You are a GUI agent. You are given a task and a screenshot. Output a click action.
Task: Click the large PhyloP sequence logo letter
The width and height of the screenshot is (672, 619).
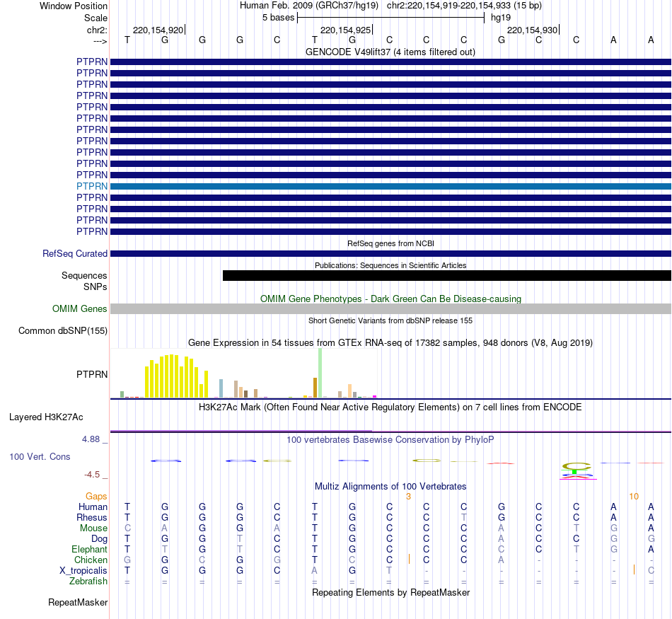pos(577,466)
